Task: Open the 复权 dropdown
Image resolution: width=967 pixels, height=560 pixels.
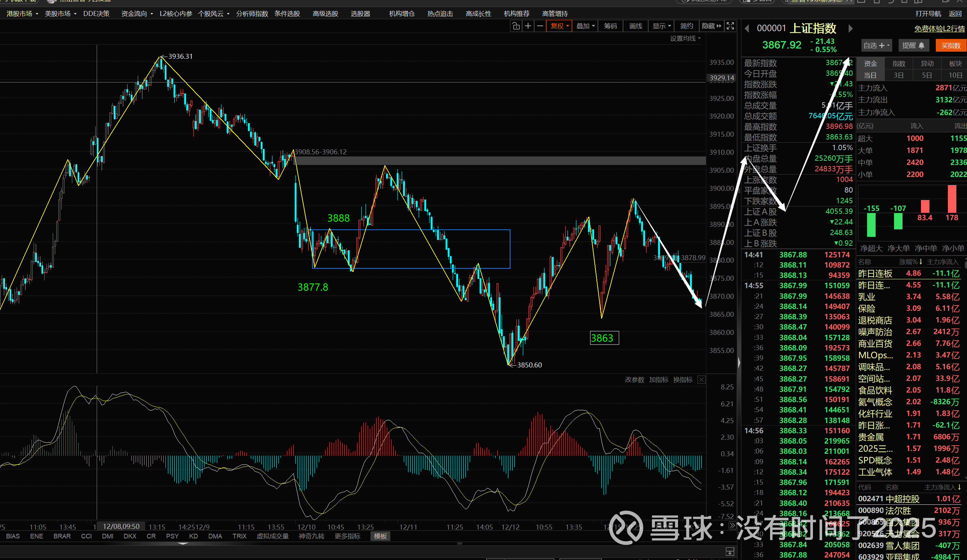Action: pyautogui.click(x=559, y=26)
